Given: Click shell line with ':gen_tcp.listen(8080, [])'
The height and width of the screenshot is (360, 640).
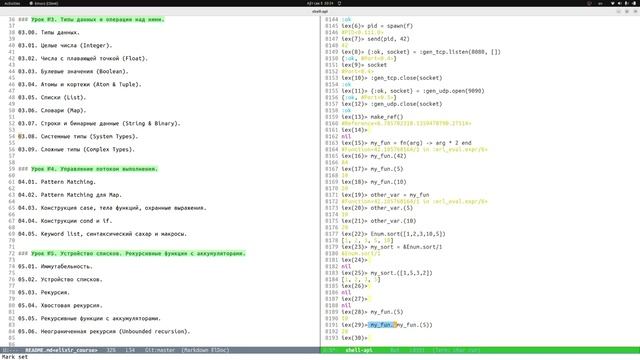Looking at the screenshot, I should [421, 52].
